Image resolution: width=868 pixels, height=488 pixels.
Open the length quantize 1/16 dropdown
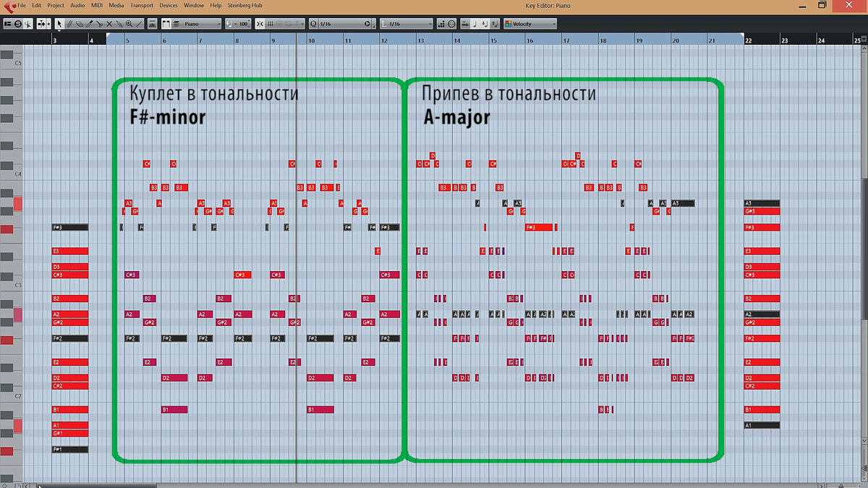pyautogui.click(x=406, y=24)
